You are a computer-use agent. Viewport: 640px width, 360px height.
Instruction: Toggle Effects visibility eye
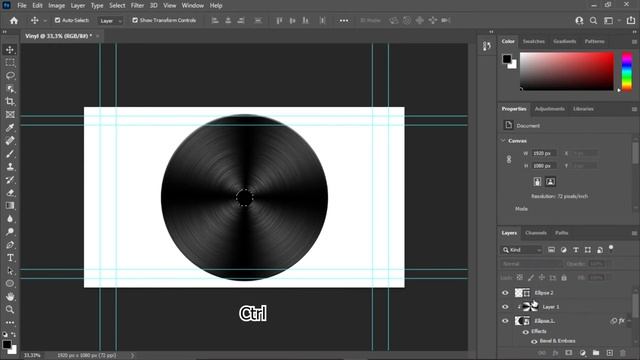pos(526,332)
